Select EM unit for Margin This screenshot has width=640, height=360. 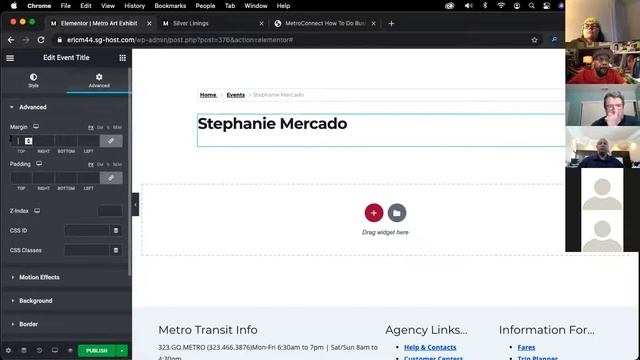pyautogui.click(x=100, y=127)
